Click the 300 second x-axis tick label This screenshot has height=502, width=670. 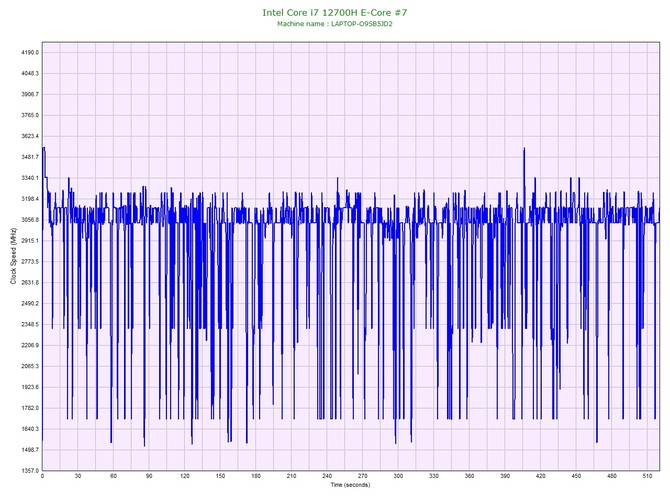coord(398,476)
